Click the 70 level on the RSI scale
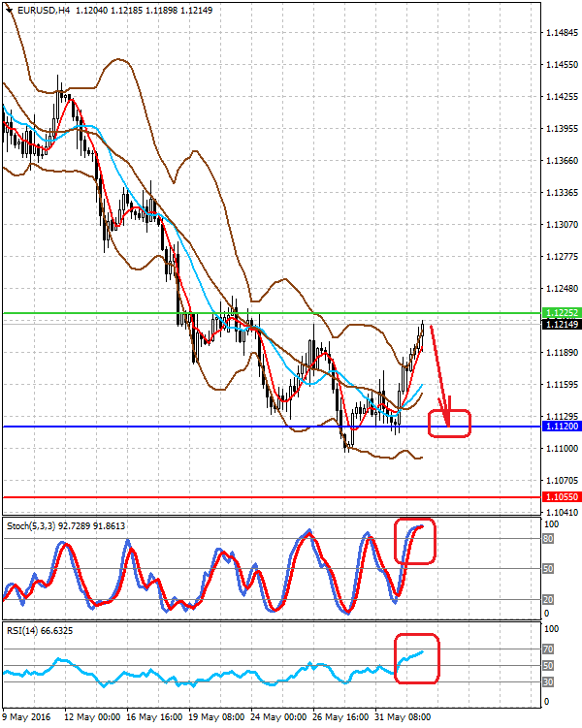582x728 pixels. click(548, 649)
